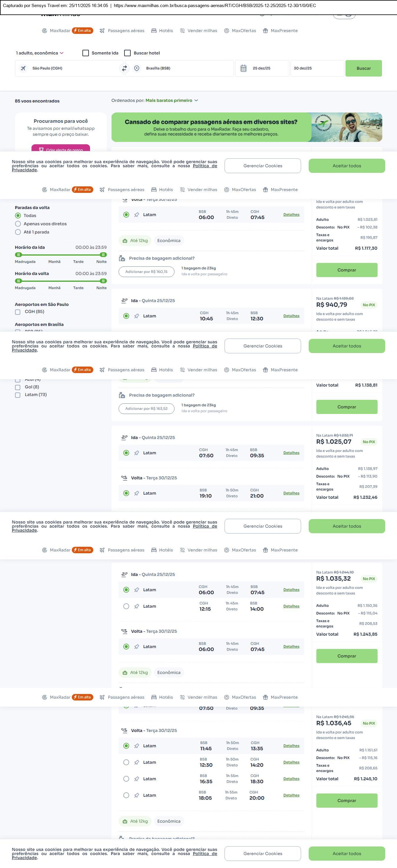
Task: Click the swap origin and destination icon
Action: (124, 68)
